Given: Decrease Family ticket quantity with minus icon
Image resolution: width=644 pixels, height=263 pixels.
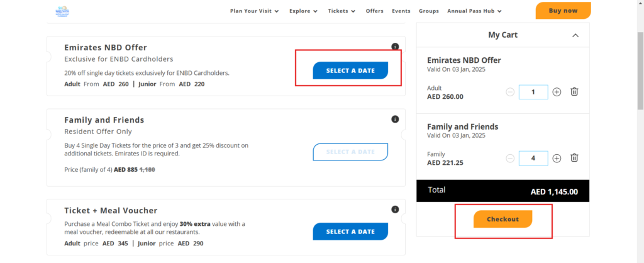Looking at the screenshot, I should tap(510, 158).
